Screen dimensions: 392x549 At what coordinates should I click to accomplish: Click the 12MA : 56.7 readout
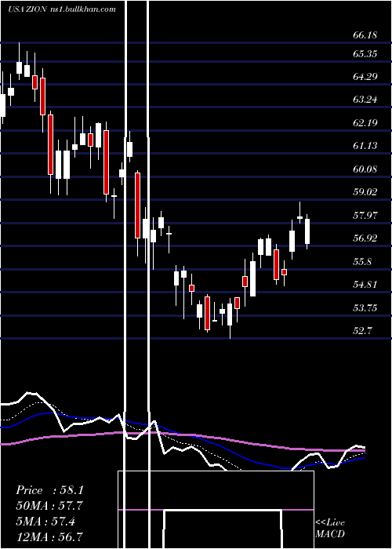(x=49, y=536)
